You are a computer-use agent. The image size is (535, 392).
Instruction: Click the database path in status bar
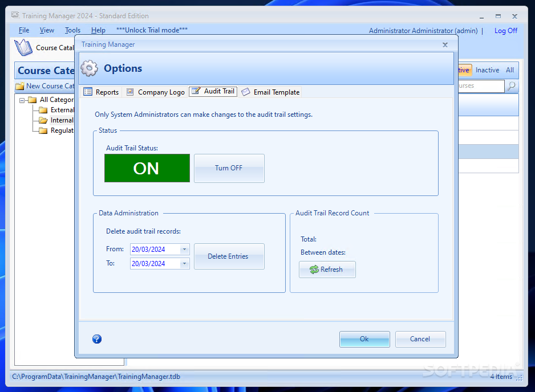pos(96,377)
